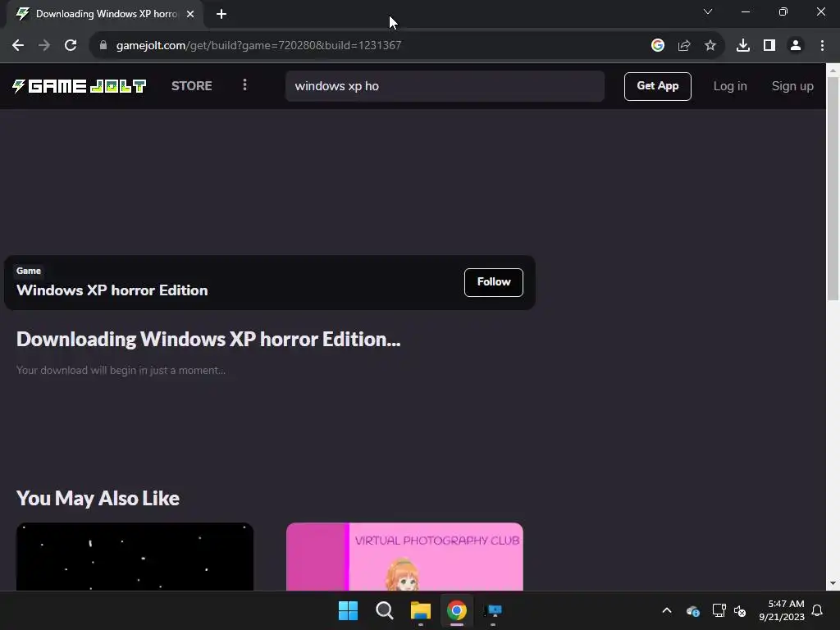
Task: Open Chrome profile icon
Action: point(796,46)
